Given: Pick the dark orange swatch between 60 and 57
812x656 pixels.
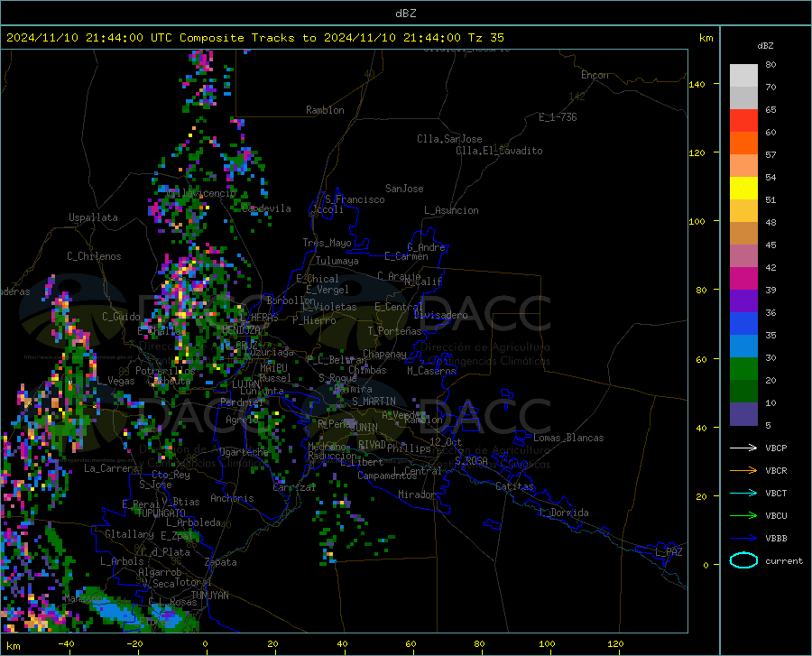Looking at the screenshot, I should (x=743, y=143).
